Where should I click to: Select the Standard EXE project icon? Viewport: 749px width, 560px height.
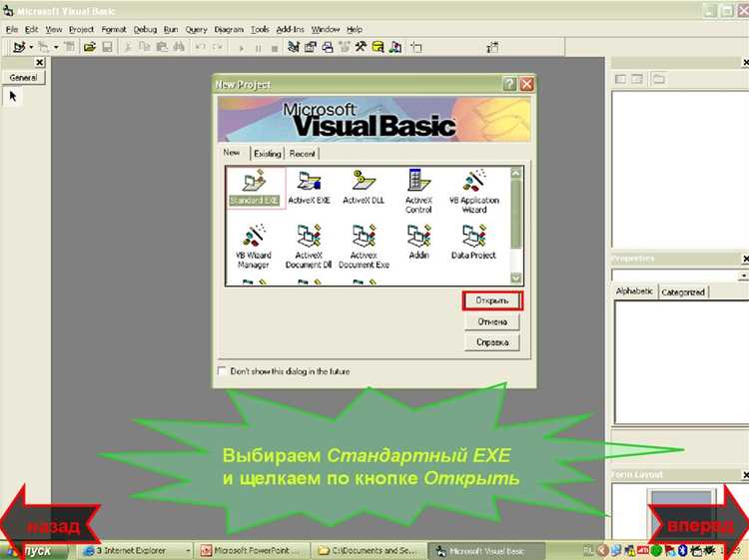(x=255, y=187)
